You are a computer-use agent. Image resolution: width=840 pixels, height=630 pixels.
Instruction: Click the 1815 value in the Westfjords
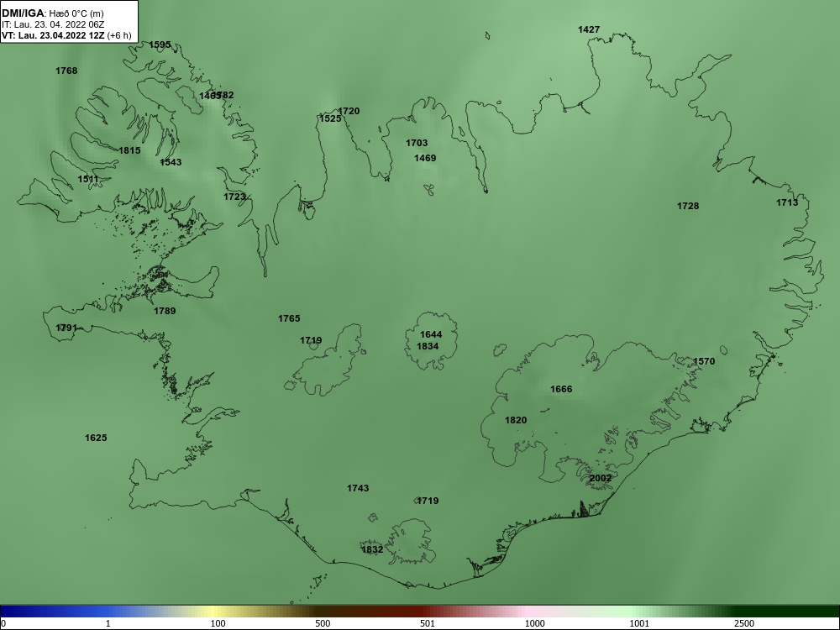click(129, 150)
